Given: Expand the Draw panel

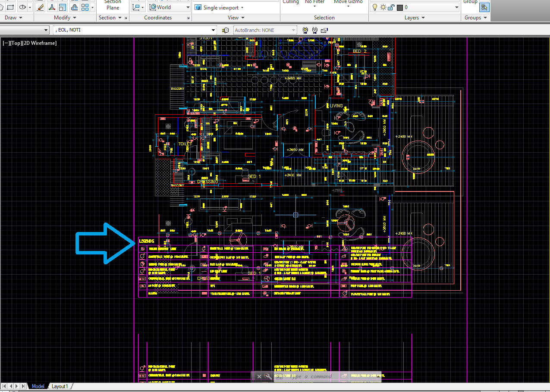Looking at the screenshot, I should (13, 18).
